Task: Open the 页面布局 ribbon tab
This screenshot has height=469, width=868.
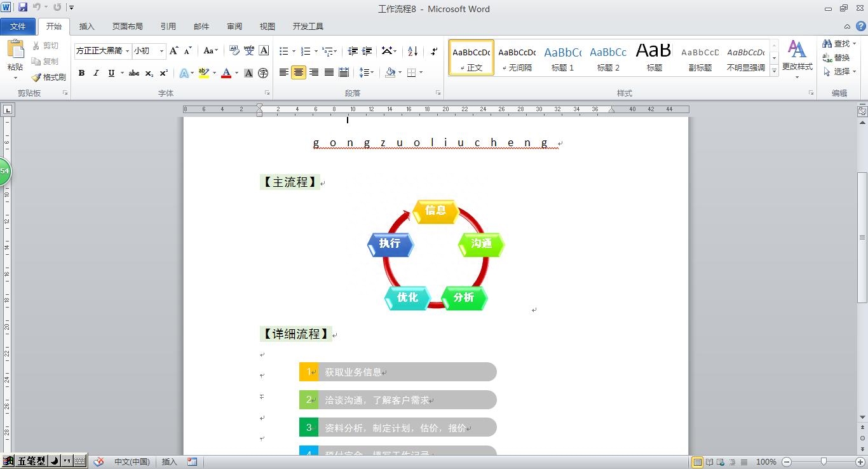Action: [x=127, y=26]
